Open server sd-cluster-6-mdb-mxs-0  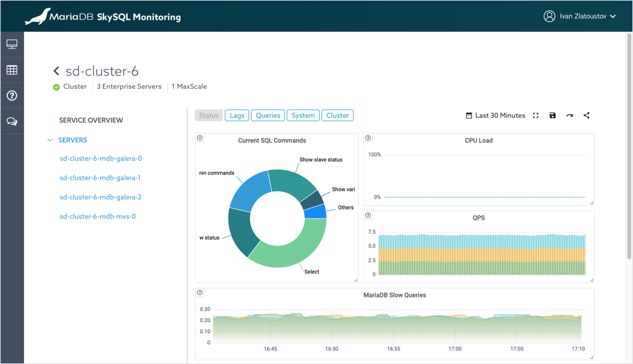pos(97,217)
